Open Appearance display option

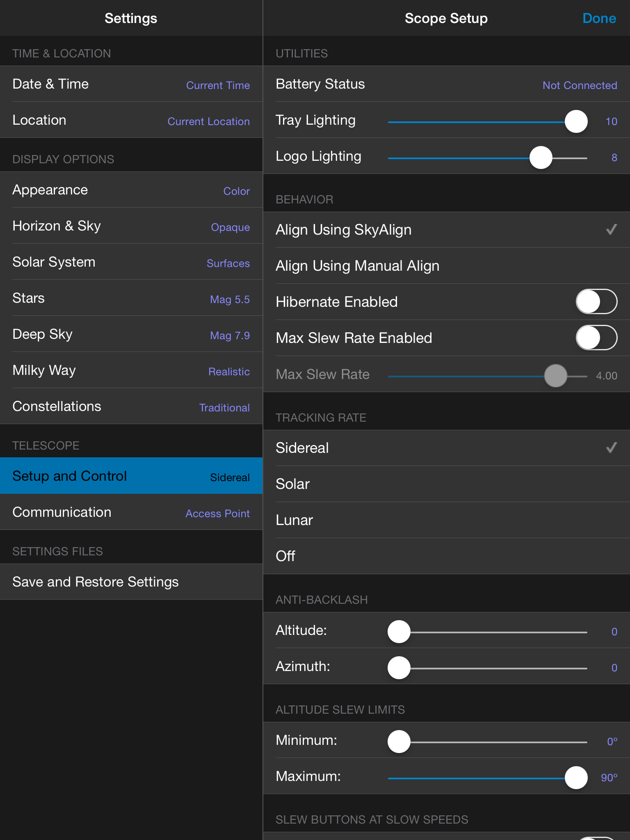coord(131,190)
